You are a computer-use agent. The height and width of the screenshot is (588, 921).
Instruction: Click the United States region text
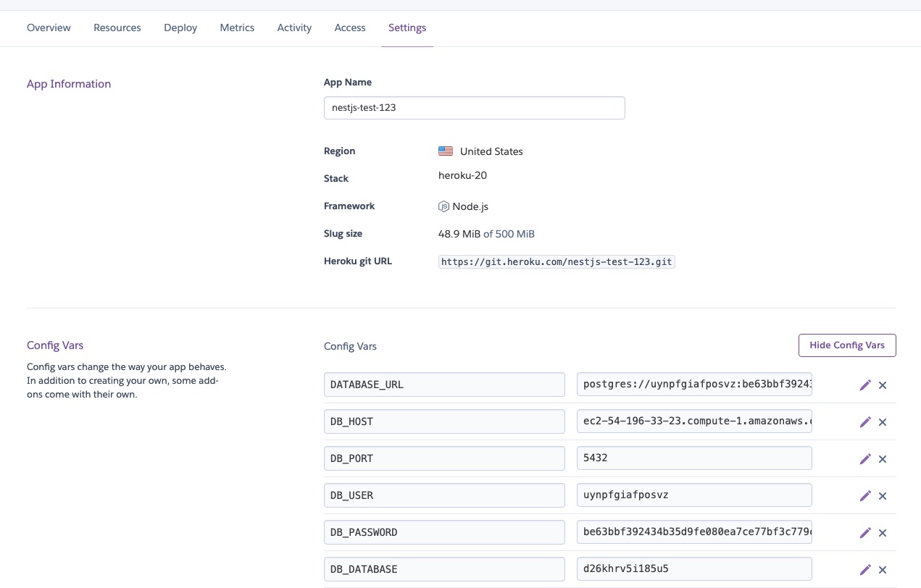click(491, 151)
